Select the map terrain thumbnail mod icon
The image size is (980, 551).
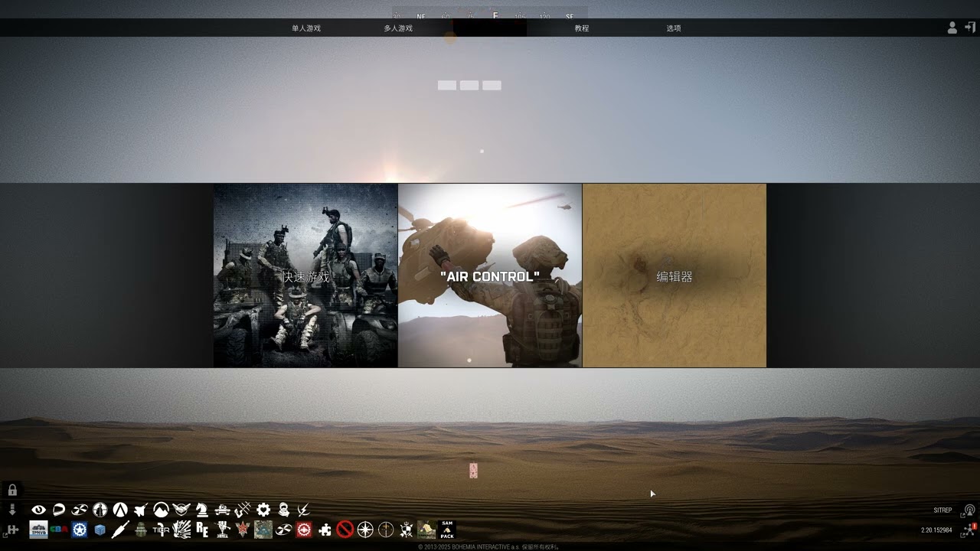(263, 530)
